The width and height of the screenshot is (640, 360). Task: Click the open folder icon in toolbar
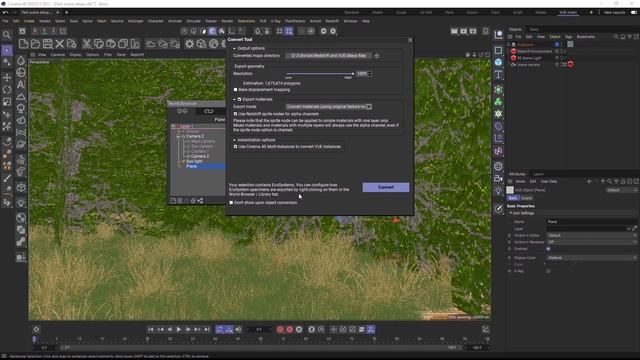click(x=36, y=44)
